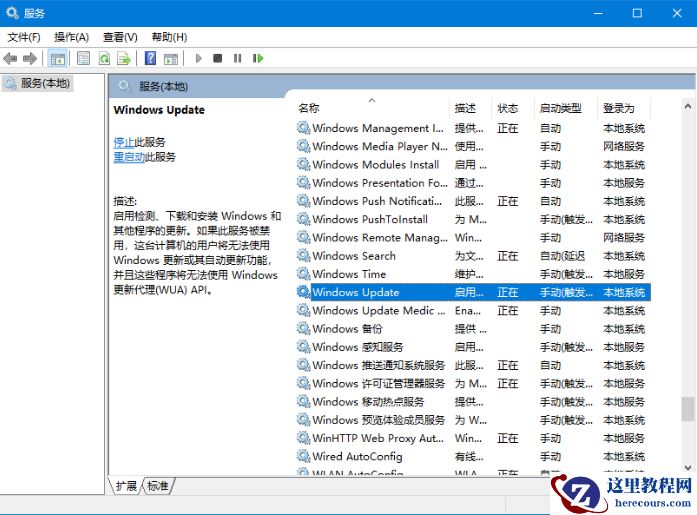Select the Windows Remote Manag... service
Image resolution: width=697 pixels, height=515 pixels.
pos(473,237)
